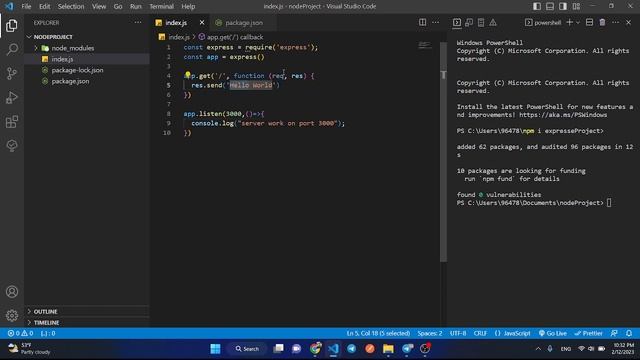Expand the TIMELINE section

point(87,322)
